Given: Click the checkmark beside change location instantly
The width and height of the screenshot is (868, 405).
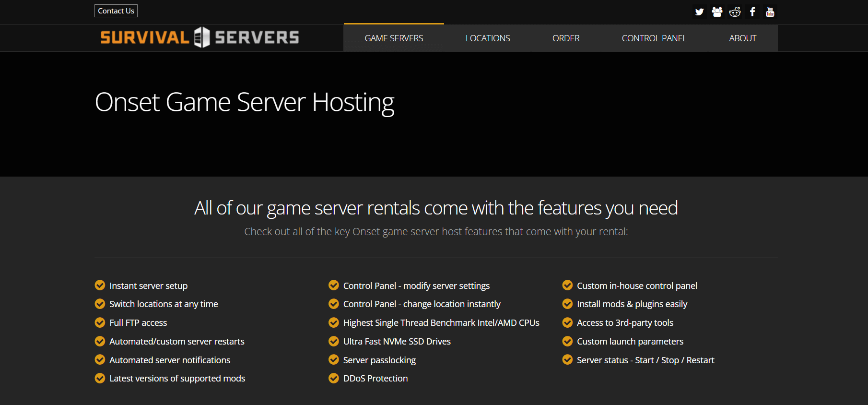Looking at the screenshot, I should click(x=333, y=304).
